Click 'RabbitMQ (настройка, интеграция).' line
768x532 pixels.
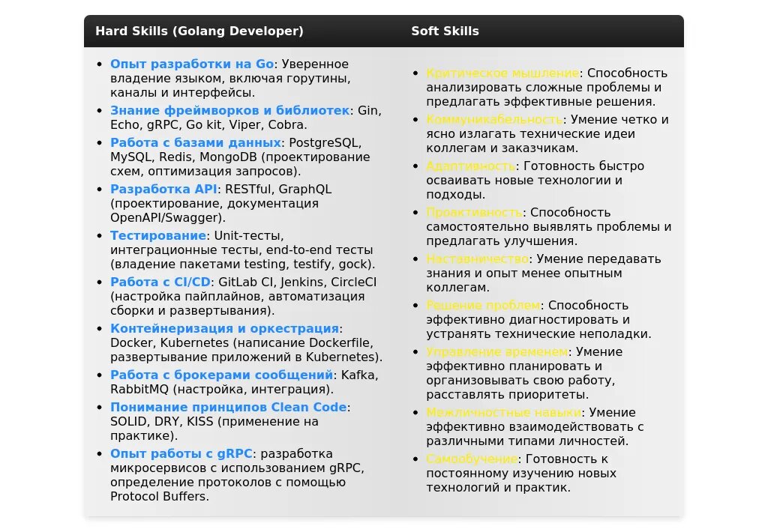[222, 390]
